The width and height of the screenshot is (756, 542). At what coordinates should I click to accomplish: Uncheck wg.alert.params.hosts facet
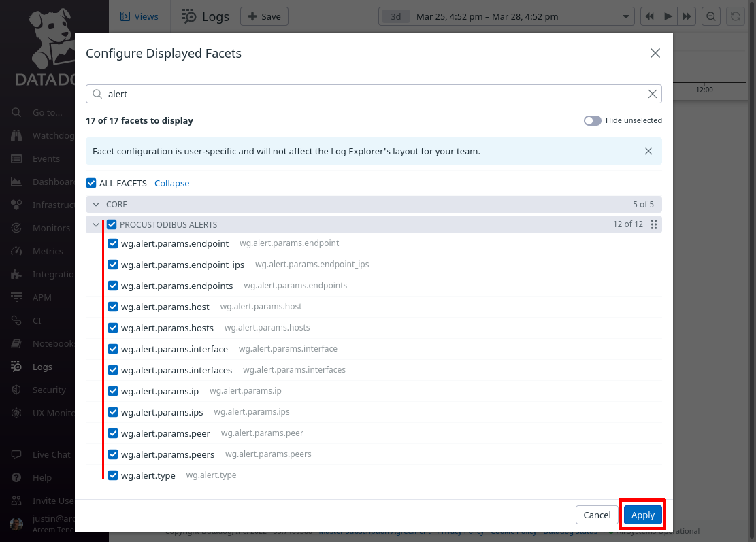click(113, 328)
